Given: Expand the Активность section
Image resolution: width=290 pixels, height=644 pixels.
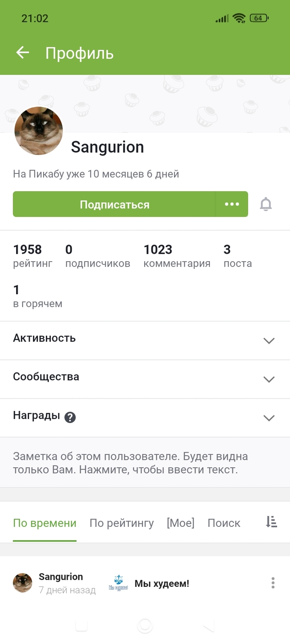Looking at the screenshot, I should tap(269, 341).
